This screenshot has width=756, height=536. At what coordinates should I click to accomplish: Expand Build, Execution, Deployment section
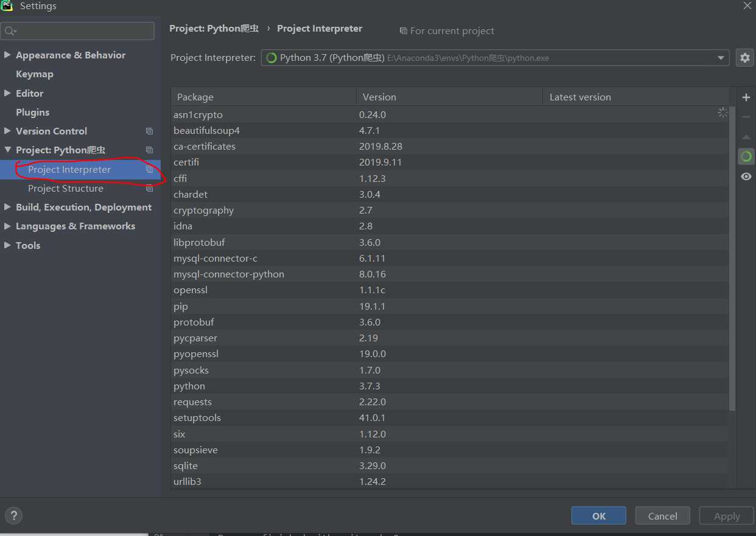[7, 207]
